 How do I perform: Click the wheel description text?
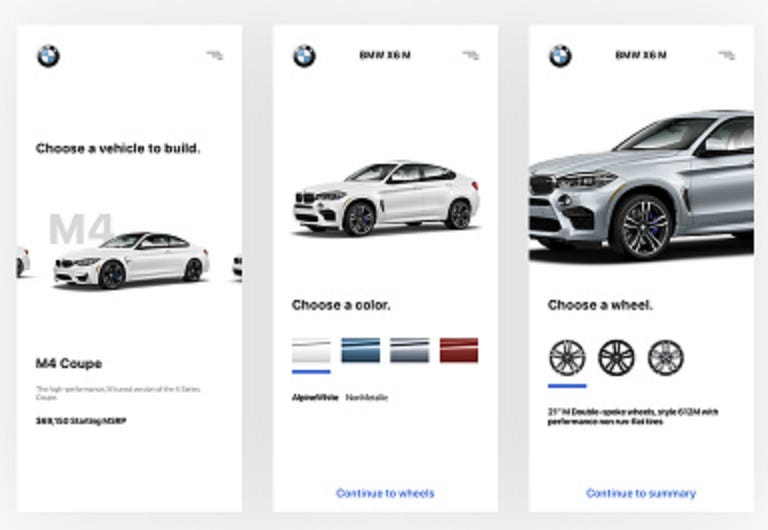coord(633,417)
